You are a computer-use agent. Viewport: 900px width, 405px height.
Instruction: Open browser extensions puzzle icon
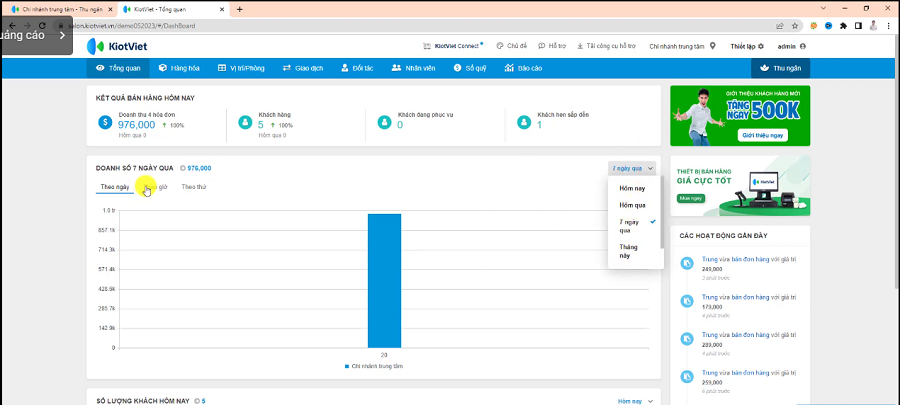point(843,26)
